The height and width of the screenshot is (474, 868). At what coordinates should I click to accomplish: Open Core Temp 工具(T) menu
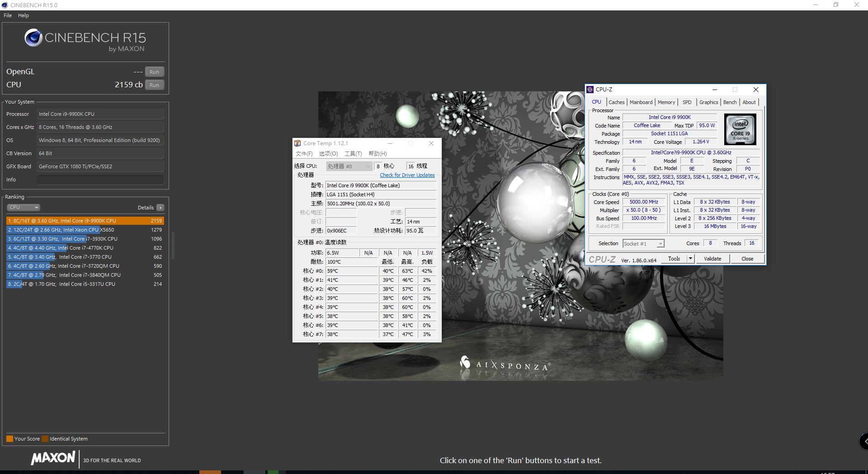pyautogui.click(x=353, y=154)
